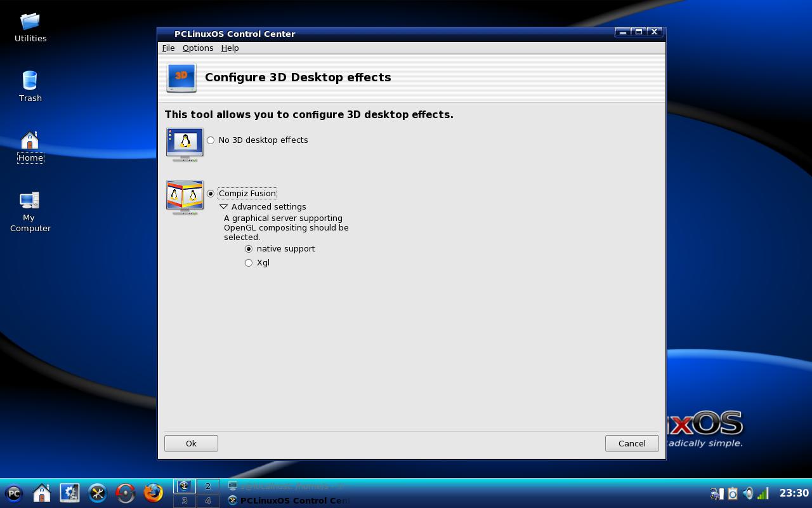Open the PC start menu in the taskbar
This screenshot has width=812, height=508.
click(14, 493)
